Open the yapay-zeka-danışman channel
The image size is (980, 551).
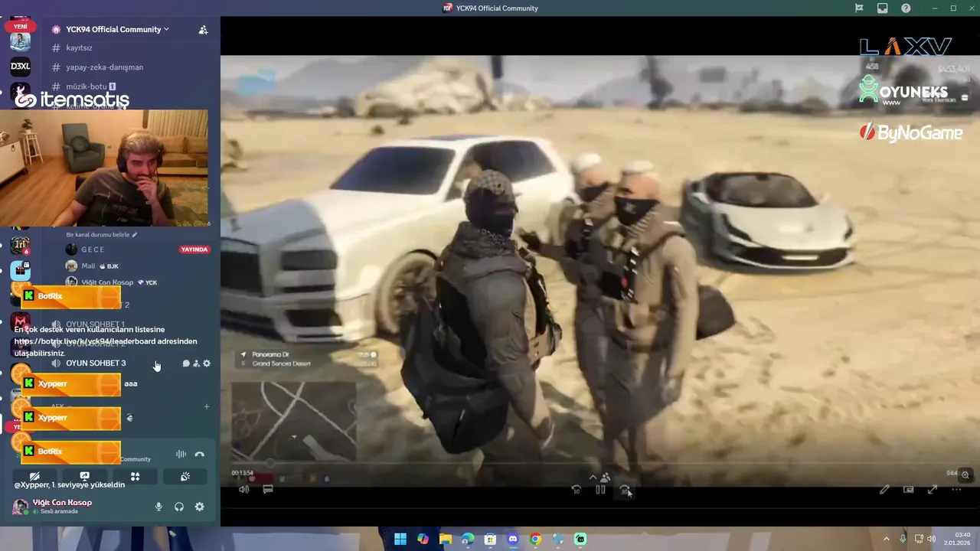click(x=104, y=67)
